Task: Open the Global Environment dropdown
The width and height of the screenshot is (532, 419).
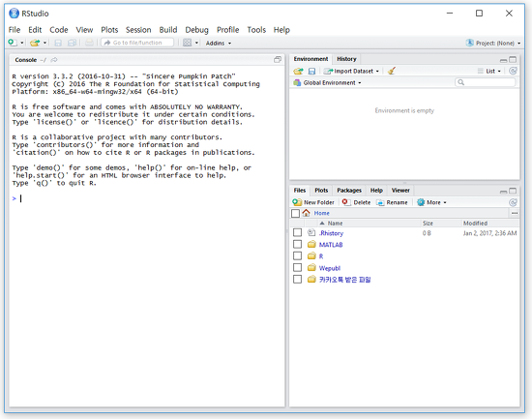Action: [327, 83]
